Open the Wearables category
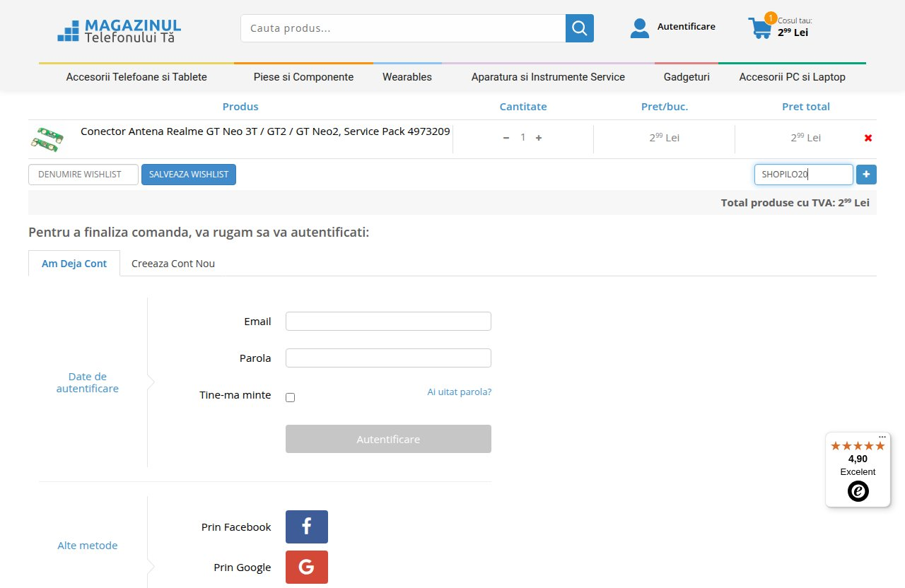 tap(407, 77)
